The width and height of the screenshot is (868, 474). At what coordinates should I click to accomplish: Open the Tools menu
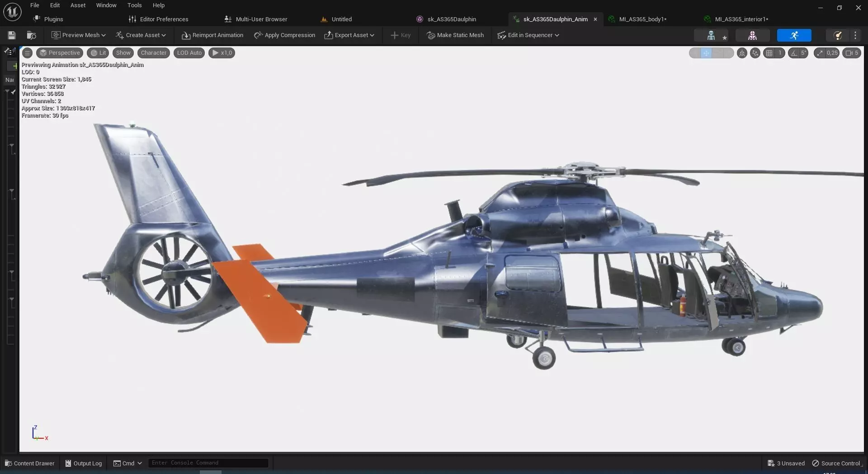pos(135,5)
